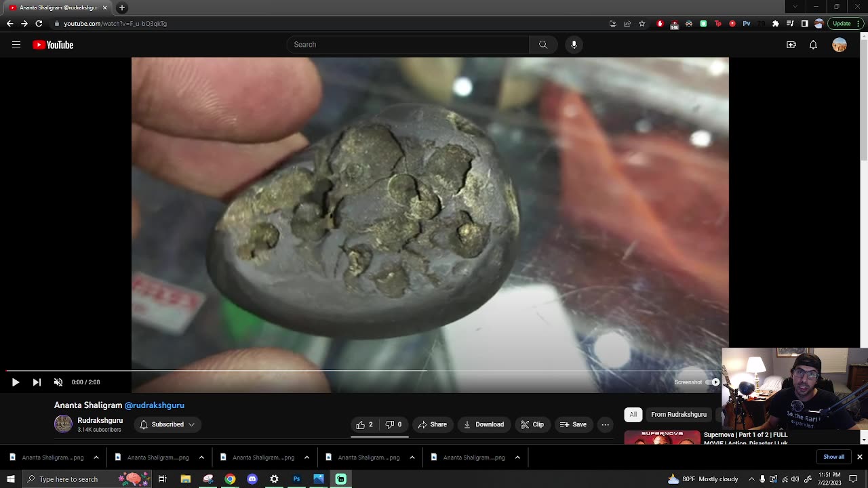This screenshot has width=868, height=488.
Task: Toggle the browser side panel
Action: (x=804, y=24)
